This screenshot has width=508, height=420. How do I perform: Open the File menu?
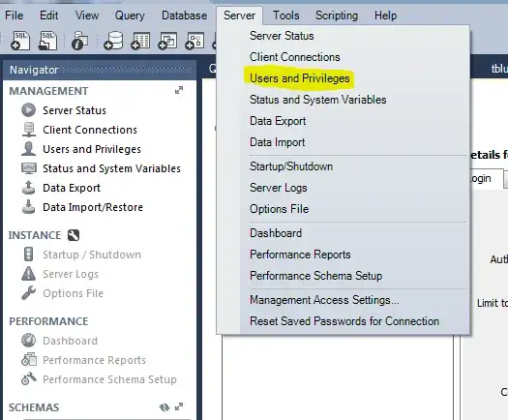coord(15,15)
